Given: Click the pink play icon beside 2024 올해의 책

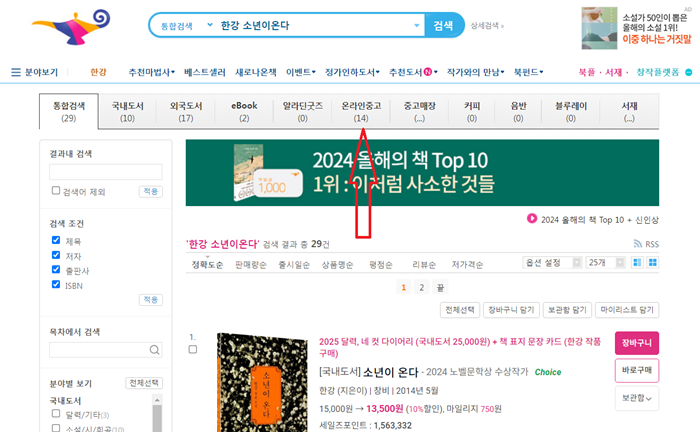Looking at the screenshot, I should (x=532, y=219).
